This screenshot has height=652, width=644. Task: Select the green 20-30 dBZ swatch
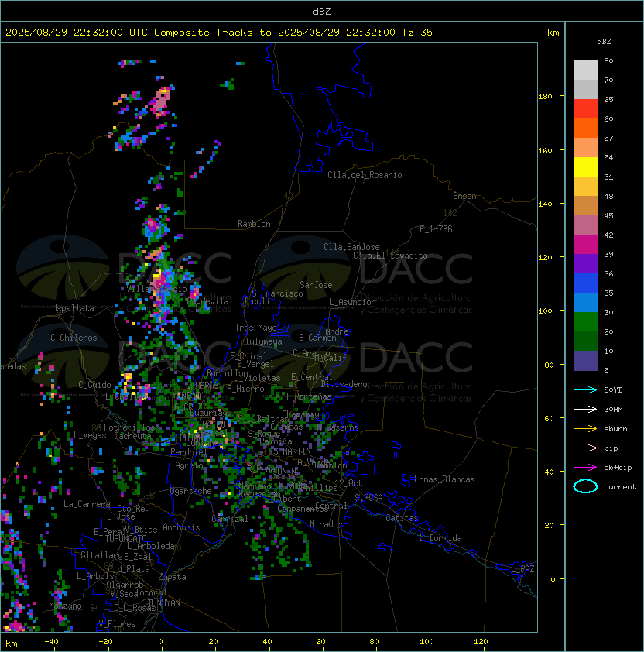tap(585, 322)
